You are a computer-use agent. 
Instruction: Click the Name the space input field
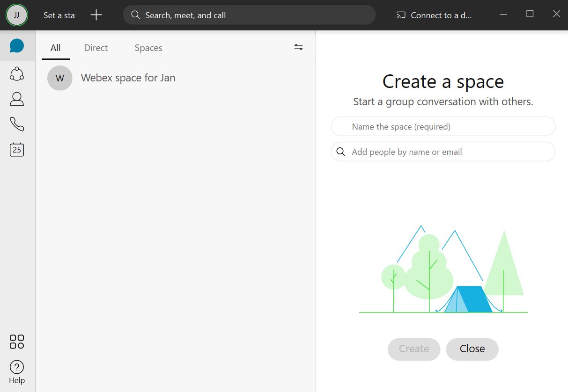pyautogui.click(x=443, y=127)
